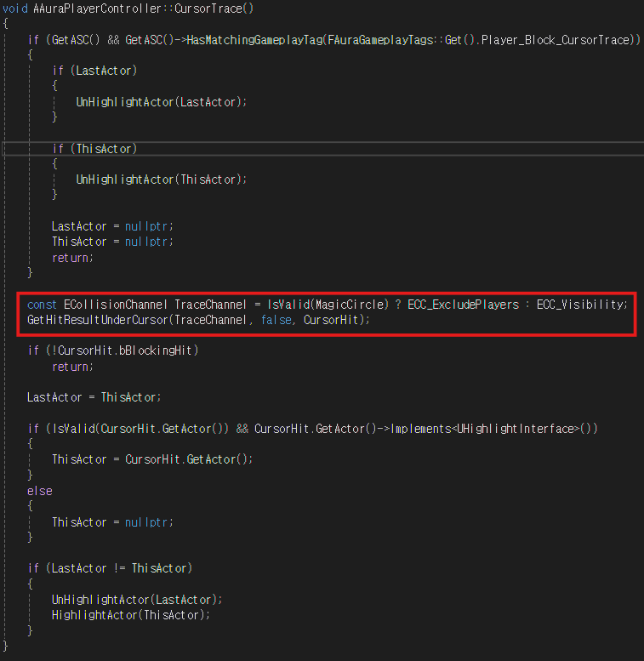Click UnHighlightActor(LastActor); inside the LastActor block

pyautogui.click(x=162, y=102)
